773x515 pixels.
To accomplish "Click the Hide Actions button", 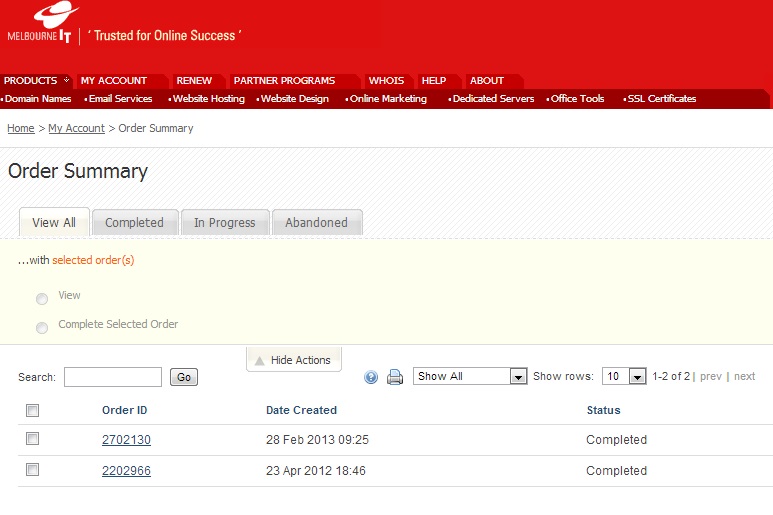I will (294, 360).
